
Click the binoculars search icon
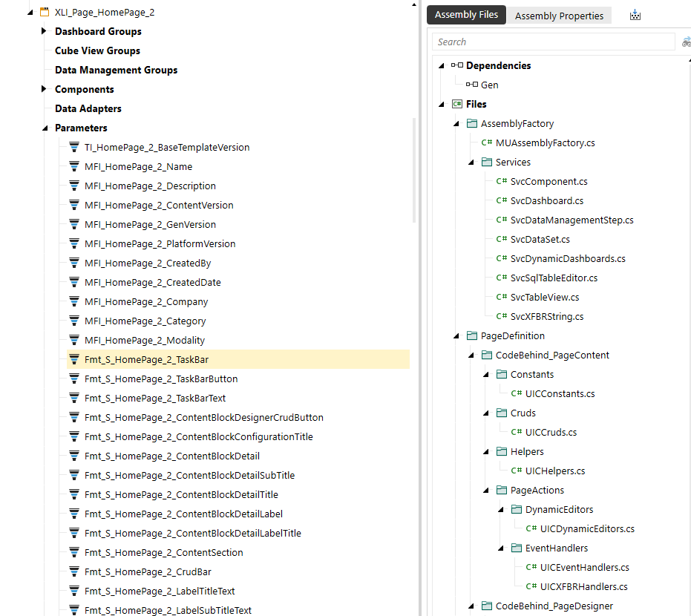coord(687,42)
